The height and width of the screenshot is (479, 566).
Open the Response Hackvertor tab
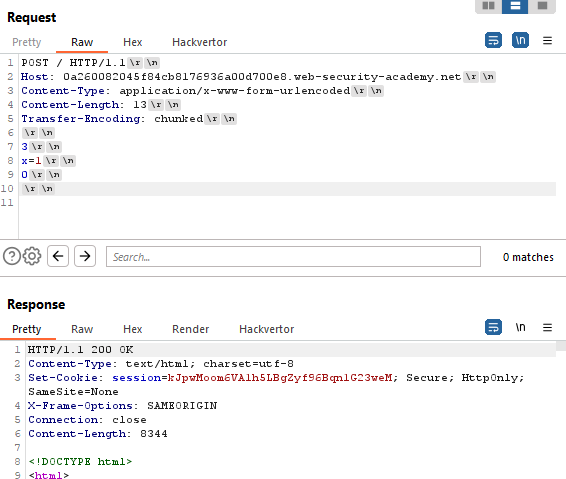(x=266, y=329)
